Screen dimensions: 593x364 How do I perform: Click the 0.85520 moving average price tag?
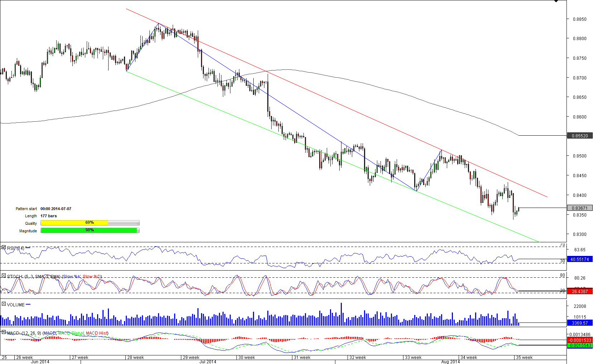tap(580, 136)
